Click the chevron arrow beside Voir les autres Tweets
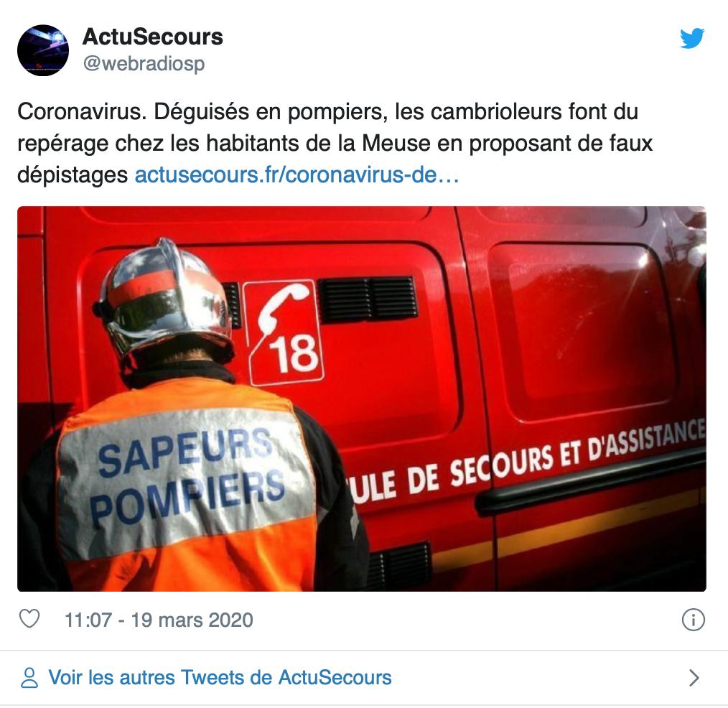This screenshot has height=708, width=728. point(694,678)
